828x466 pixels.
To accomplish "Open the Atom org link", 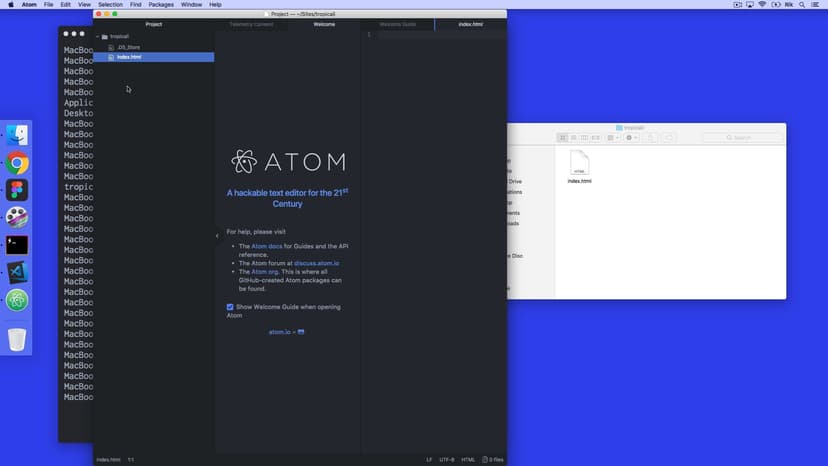I will 265,272.
